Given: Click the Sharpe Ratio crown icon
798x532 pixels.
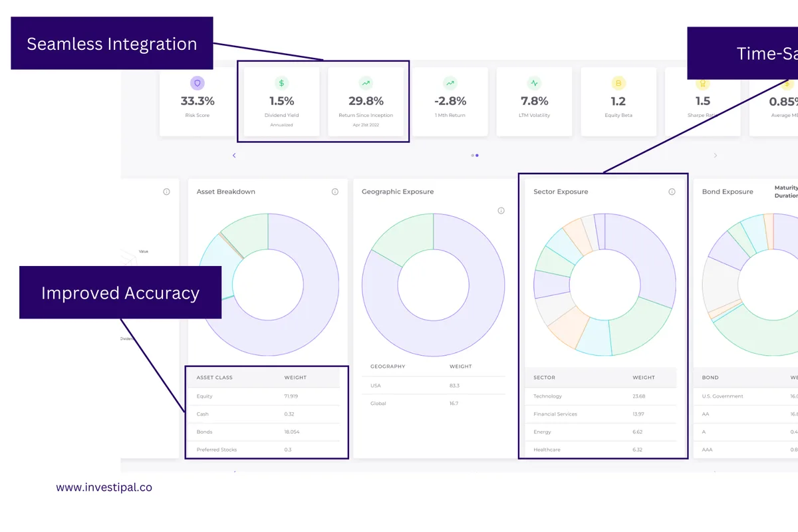Looking at the screenshot, I should tap(702, 82).
